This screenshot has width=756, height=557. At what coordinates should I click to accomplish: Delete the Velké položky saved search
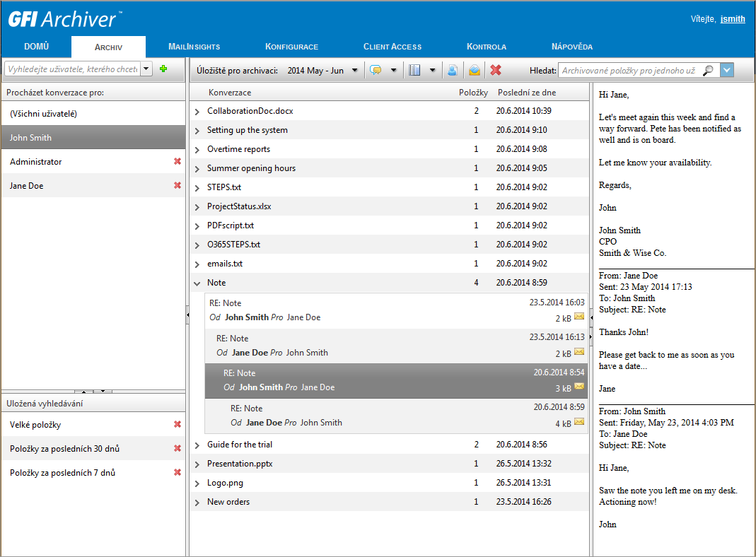click(x=178, y=425)
